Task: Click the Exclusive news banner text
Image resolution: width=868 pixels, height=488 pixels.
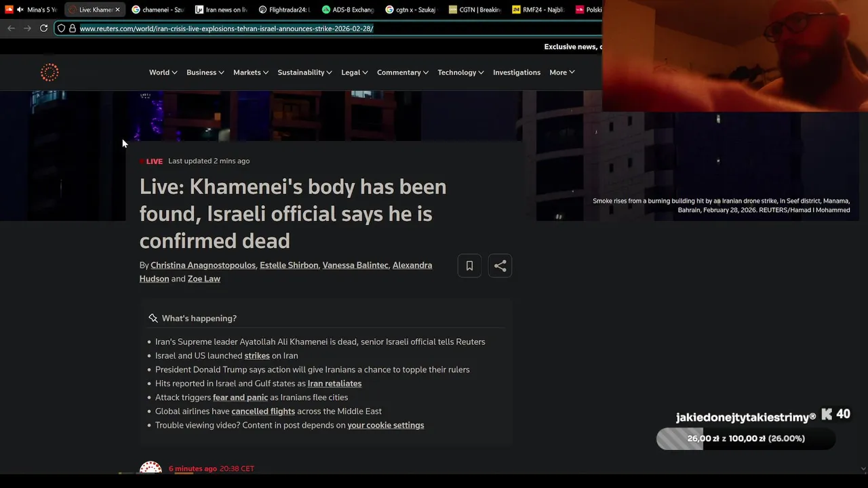Action: pos(572,47)
